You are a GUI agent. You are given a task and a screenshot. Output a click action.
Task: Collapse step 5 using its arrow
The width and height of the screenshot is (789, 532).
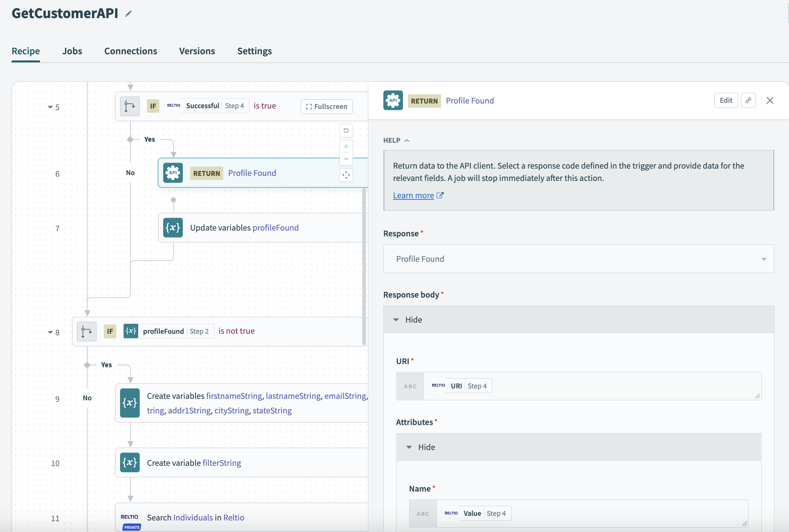tap(50, 107)
